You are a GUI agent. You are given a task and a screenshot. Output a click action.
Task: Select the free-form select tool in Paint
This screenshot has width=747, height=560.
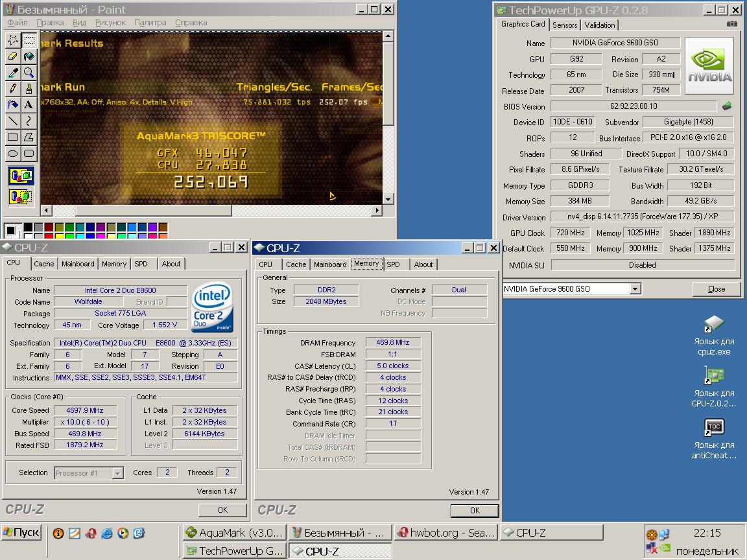[x=13, y=40]
